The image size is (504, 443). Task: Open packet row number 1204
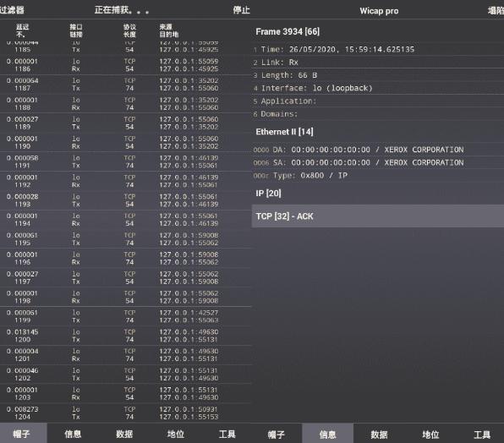126,413
